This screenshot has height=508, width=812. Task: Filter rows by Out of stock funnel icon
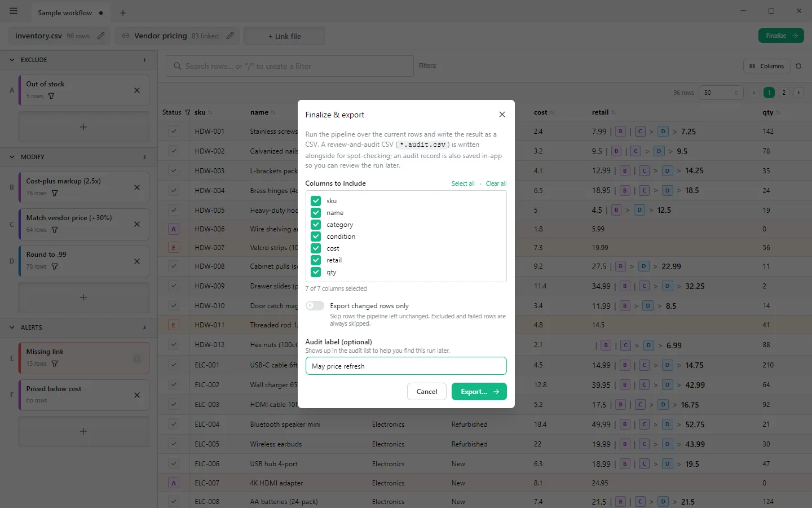point(51,96)
